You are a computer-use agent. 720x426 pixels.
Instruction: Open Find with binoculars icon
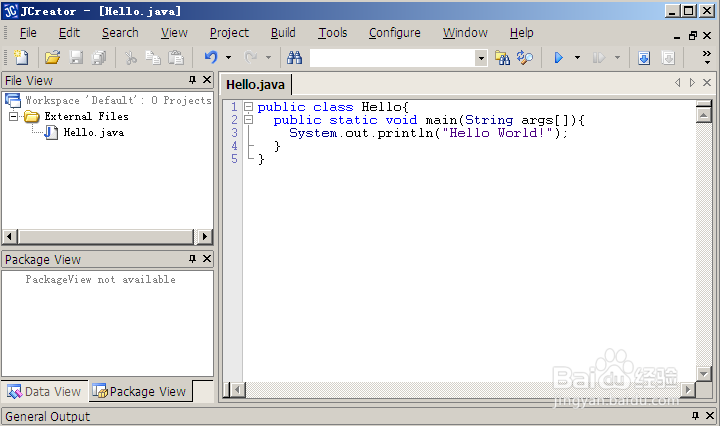294,57
